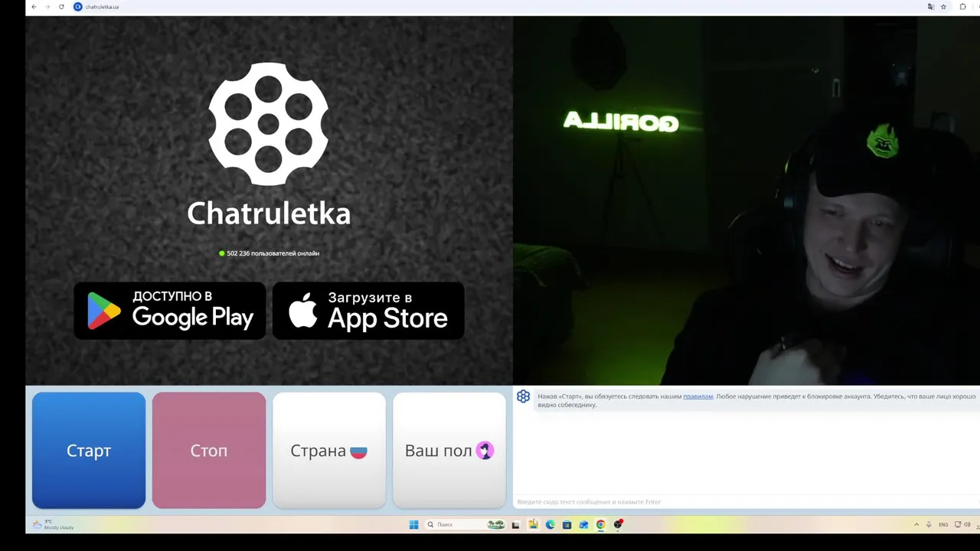Click the network icon in the system tray

click(957, 524)
